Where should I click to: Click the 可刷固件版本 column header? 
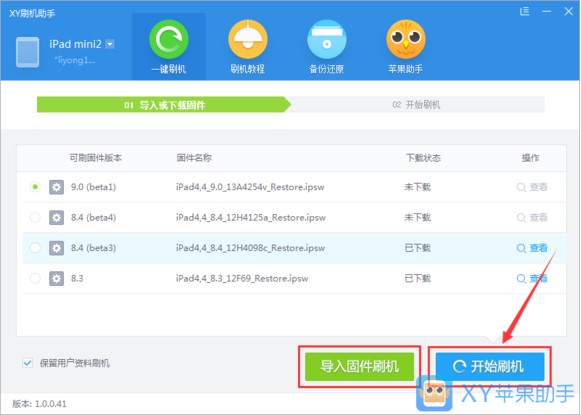(x=96, y=158)
